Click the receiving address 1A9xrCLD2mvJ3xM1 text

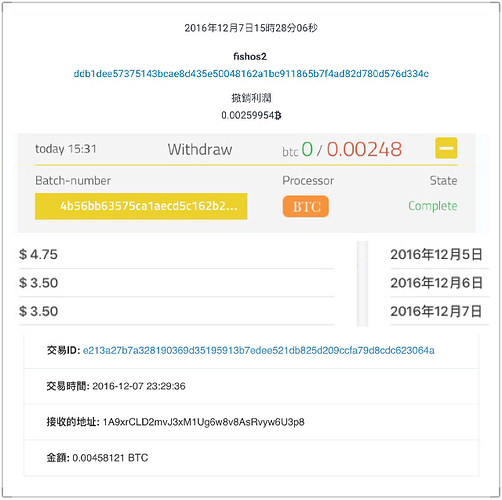click(x=204, y=422)
